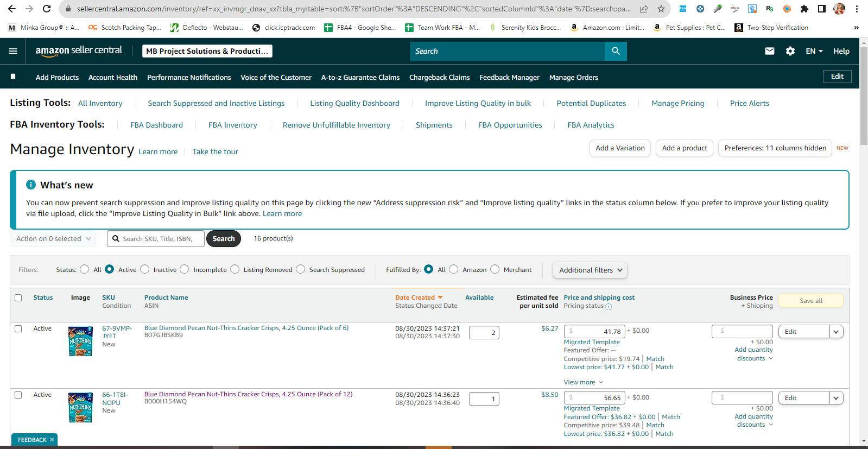Click the share page icon in address bar
This screenshot has height=449, width=868.
pos(644,9)
